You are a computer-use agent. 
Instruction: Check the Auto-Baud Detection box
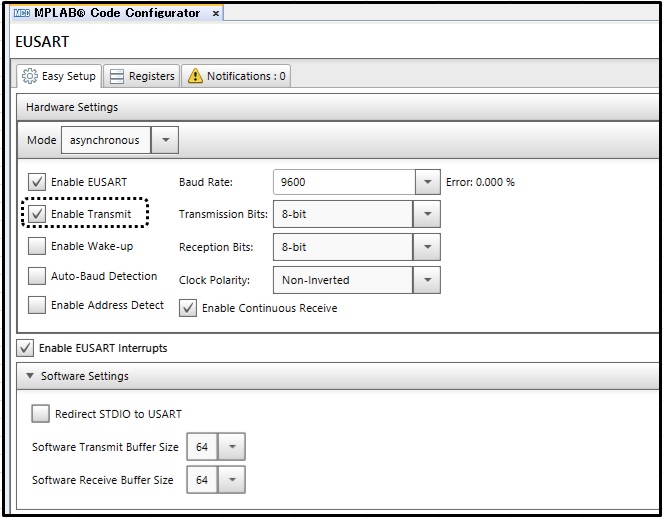pos(37,276)
